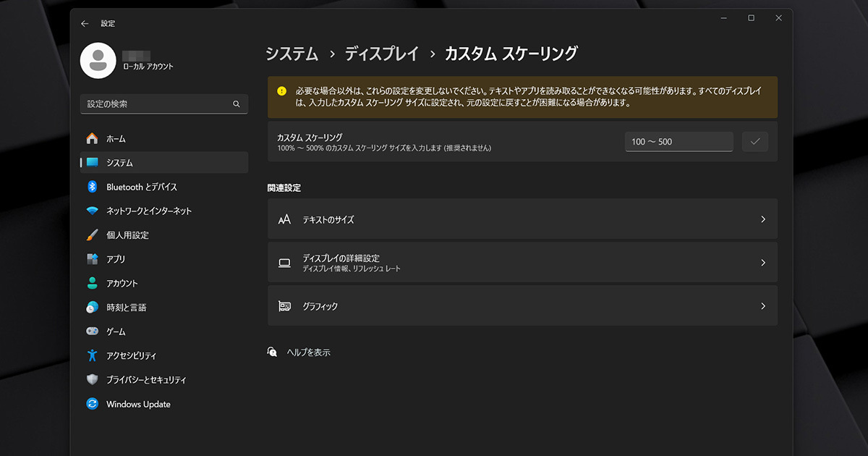Click the グラフィック card icon
The image size is (868, 456).
(x=284, y=306)
